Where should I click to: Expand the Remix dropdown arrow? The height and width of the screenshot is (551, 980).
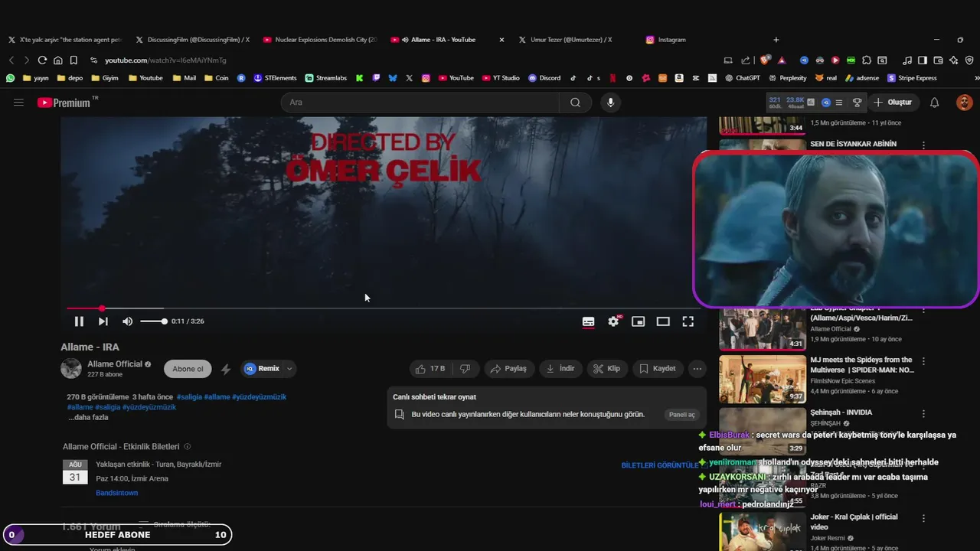pos(289,369)
